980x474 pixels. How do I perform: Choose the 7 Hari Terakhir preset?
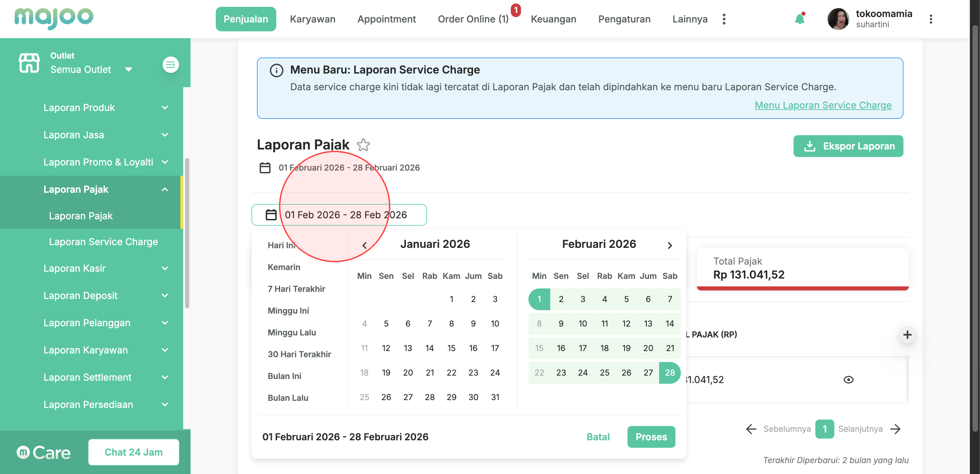[296, 289]
